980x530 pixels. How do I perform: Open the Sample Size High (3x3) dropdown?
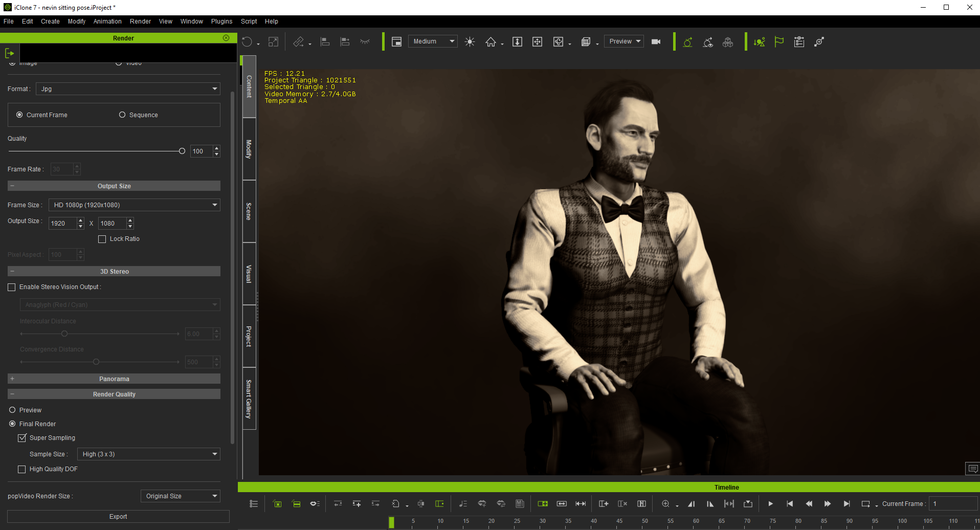tap(149, 454)
